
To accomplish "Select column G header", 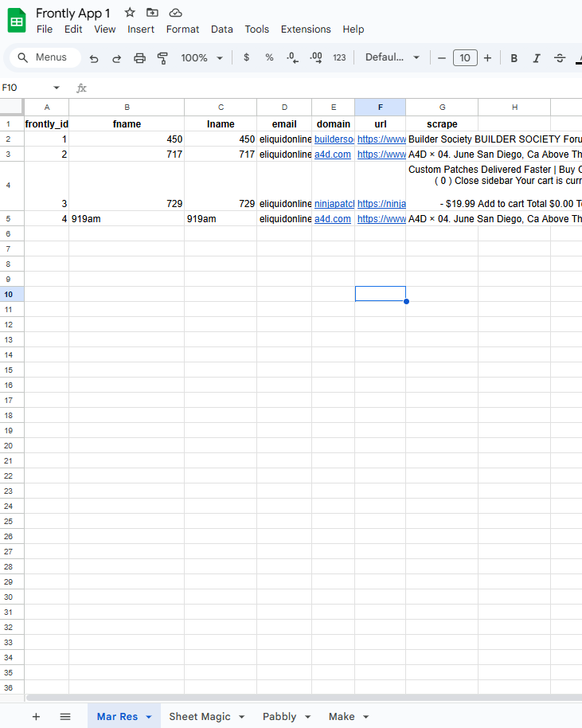I will [x=442, y=108].
